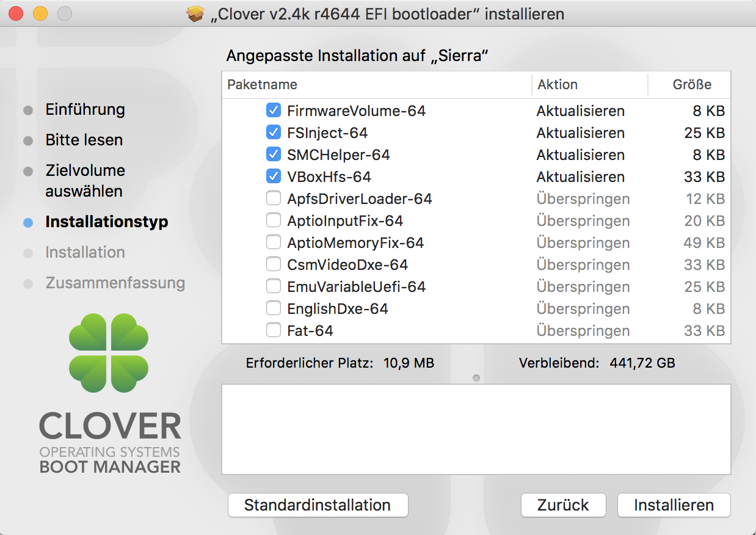Click the split-pane divider handle dot
756x535 pixels.
pyautogui.click(x=476, y=378)
